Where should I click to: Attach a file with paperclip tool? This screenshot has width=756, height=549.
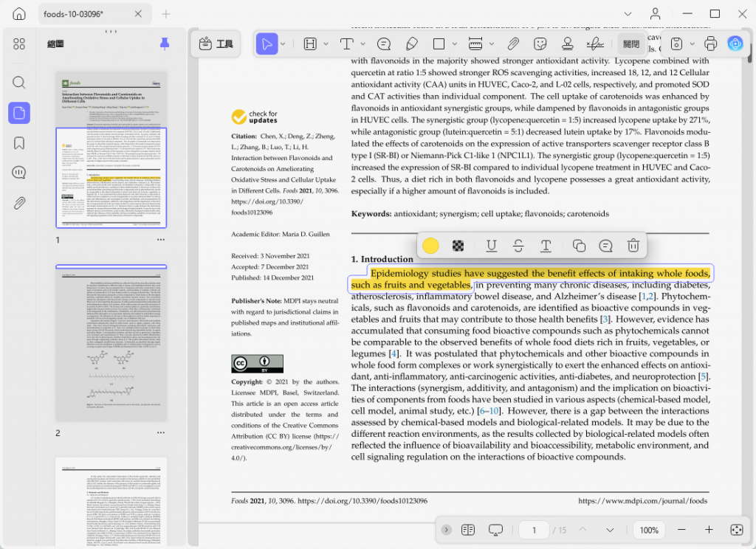point(513,44)
